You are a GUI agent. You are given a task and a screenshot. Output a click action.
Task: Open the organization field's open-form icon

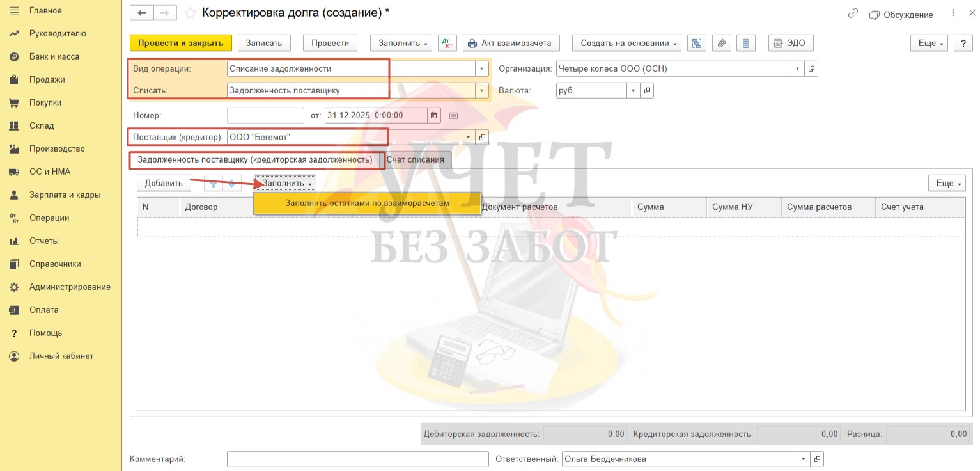(x=811, y=68)
